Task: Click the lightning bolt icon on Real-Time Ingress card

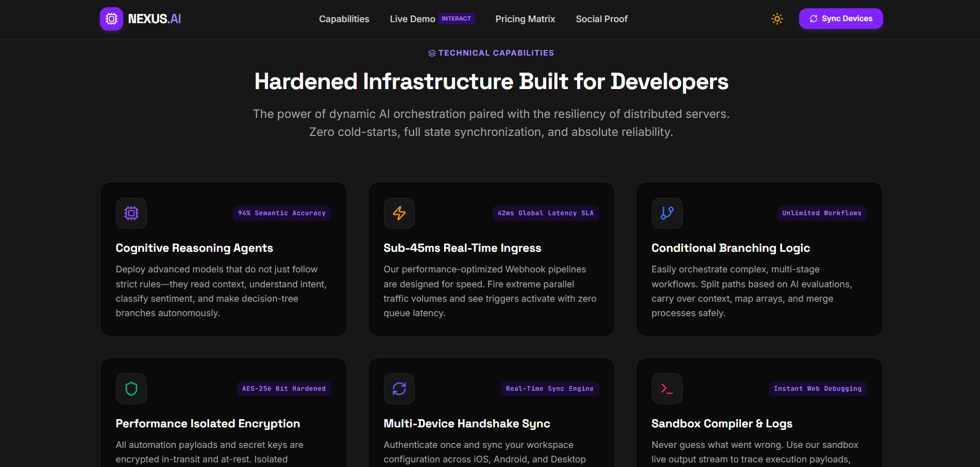Action: tap(399, 213)
